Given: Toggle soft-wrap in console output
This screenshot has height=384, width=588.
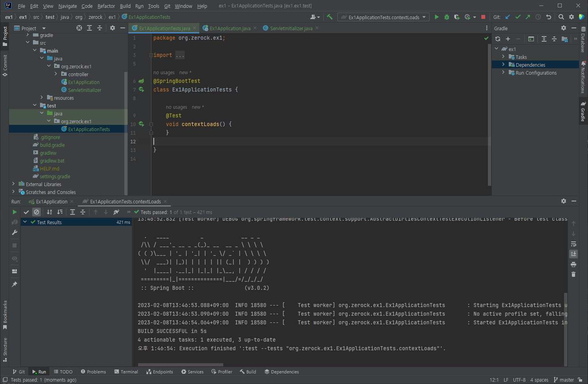Looking at the screenshot, I should pos(573,244).
